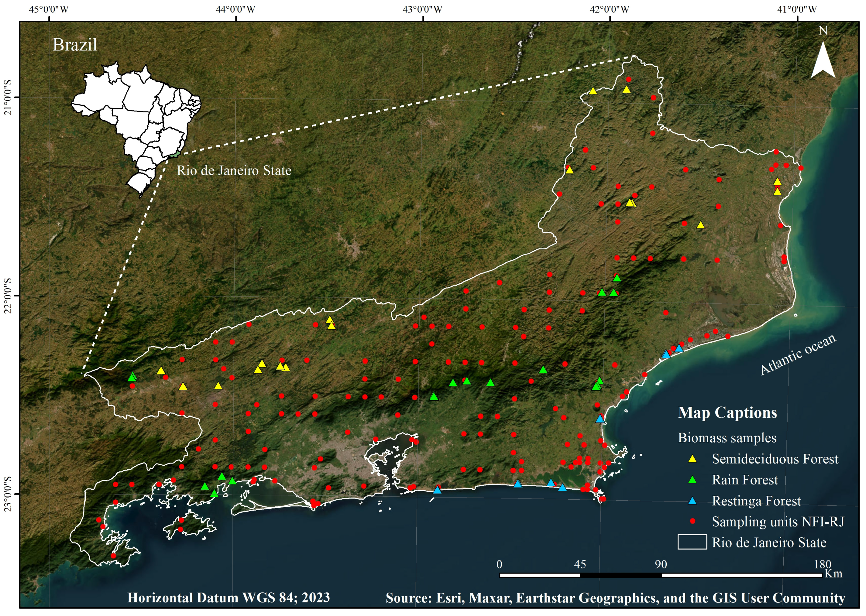Click the Rio de Janeiro State inset label
Screen dimensions: 866x616
(234, 171)
